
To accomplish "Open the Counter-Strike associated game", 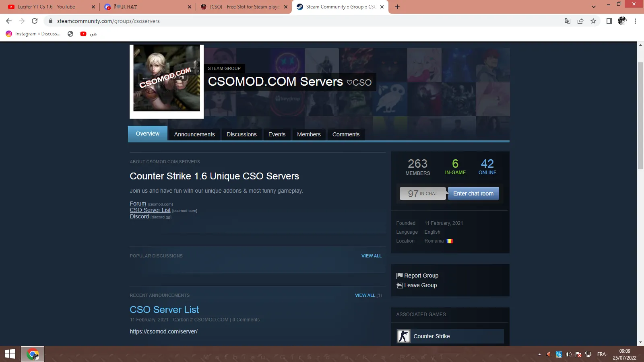I will (x=450, y=336).
